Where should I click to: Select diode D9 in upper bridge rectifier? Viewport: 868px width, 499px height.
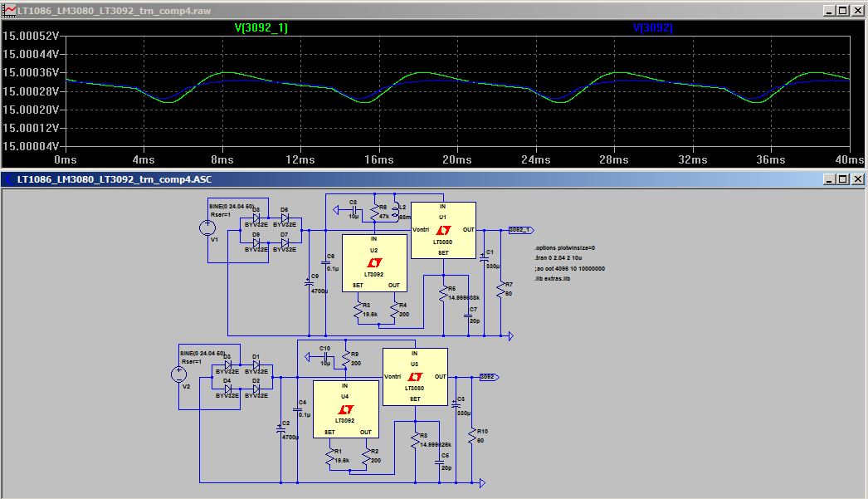pos(256,242)
